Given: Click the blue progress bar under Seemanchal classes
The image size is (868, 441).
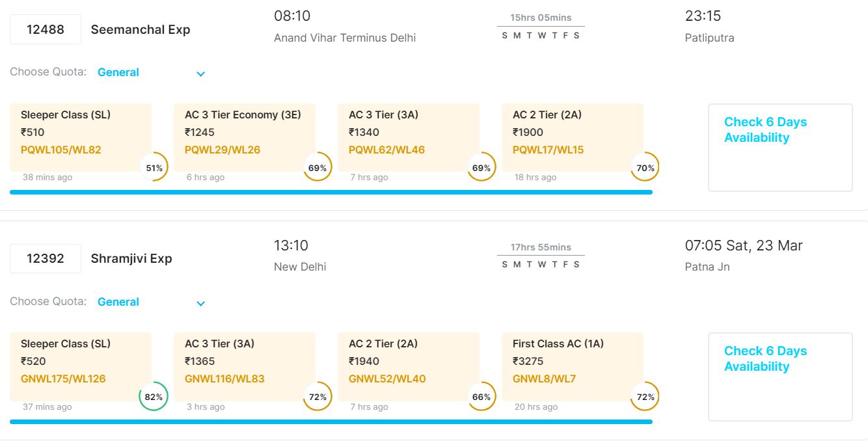Looking at the screenshot, I should 331,193.
